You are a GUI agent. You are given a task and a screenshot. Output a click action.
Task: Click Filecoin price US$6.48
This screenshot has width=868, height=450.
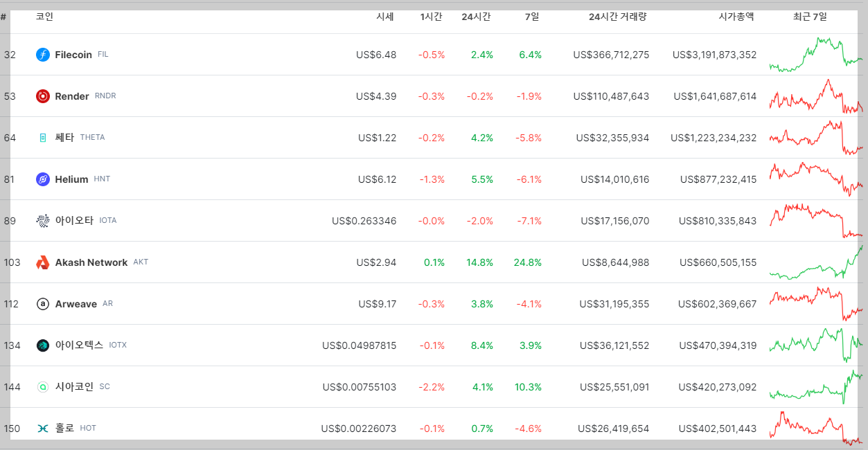pos(376,55)
